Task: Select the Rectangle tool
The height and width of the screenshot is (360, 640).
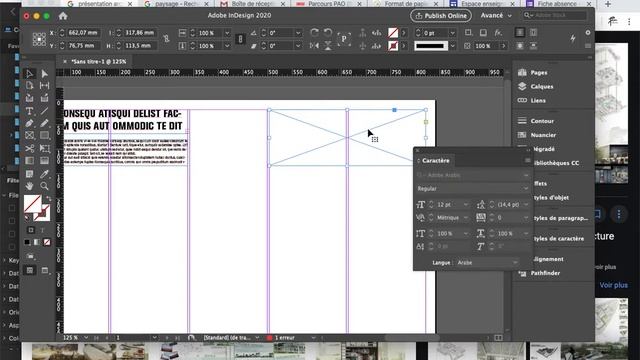Action: tap(44, 136)
